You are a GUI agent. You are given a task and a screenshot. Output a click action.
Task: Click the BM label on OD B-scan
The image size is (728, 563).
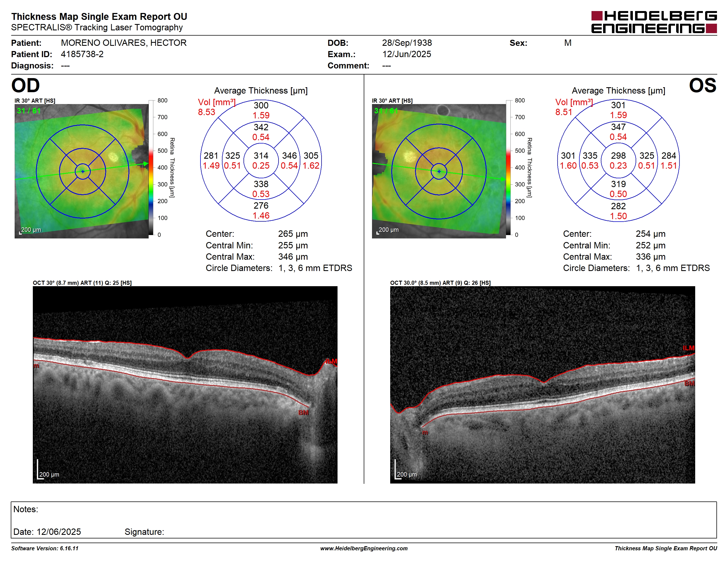303,413
